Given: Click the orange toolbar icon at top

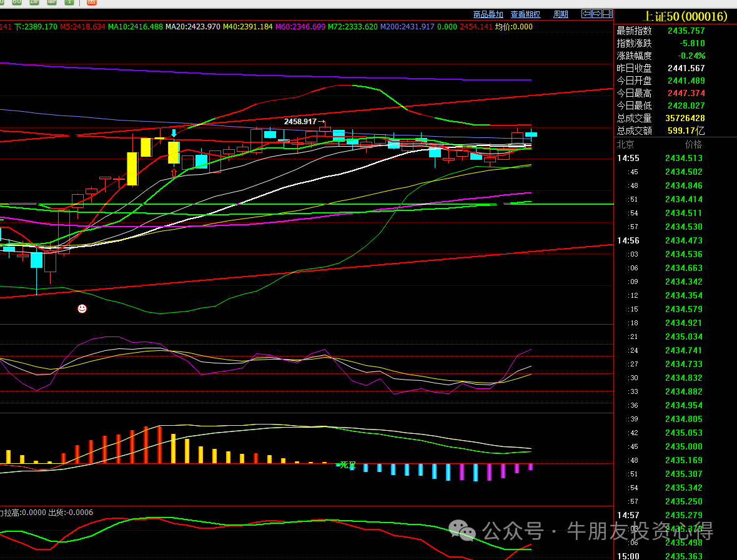Looking at the screenshot, I should tap(92, 2).
